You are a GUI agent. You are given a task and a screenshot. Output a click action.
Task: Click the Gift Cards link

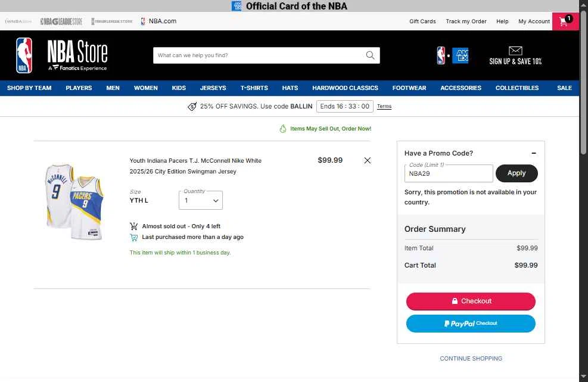tap(422, 21)
